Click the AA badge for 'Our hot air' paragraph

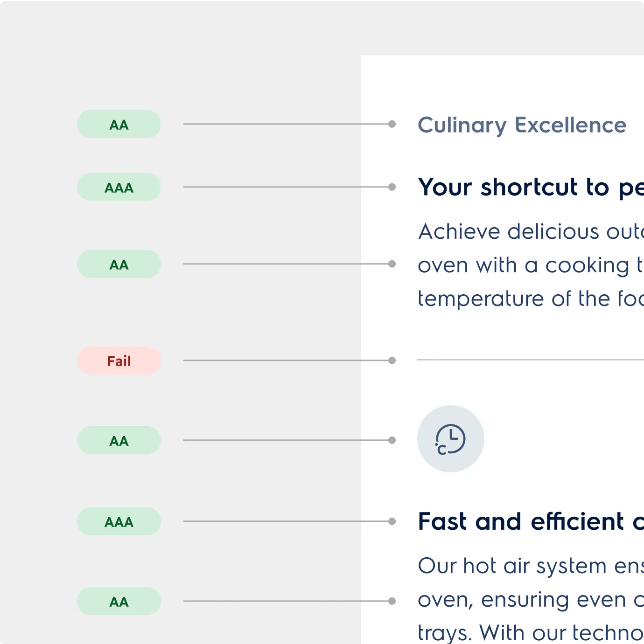click(x=119, y=601)
